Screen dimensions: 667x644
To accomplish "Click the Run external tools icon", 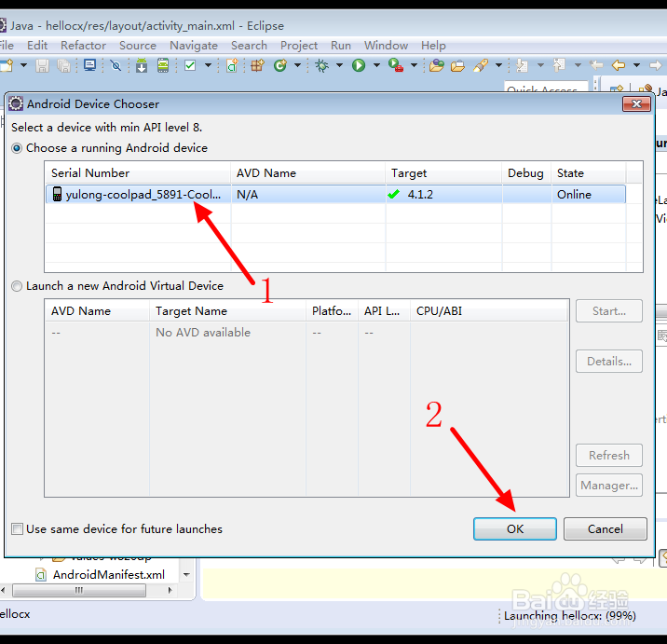I will point(396,65).
